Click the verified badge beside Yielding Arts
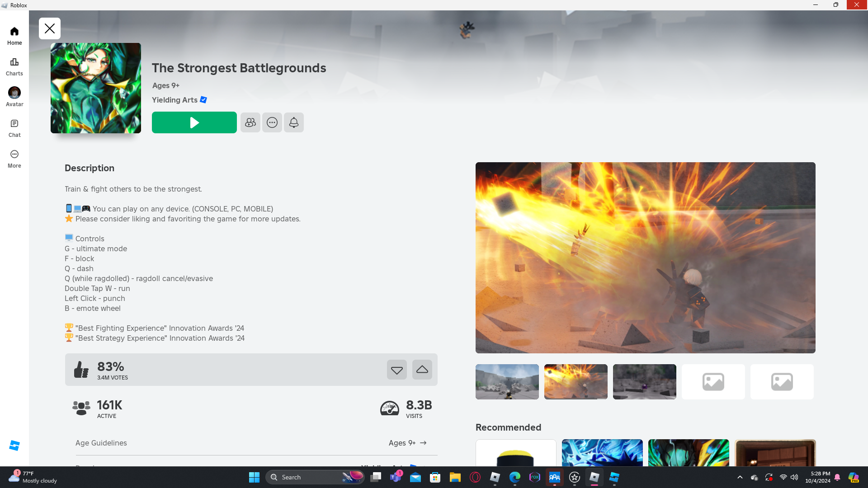This screenshot has height=488, width=868. [x=203, y=100]
